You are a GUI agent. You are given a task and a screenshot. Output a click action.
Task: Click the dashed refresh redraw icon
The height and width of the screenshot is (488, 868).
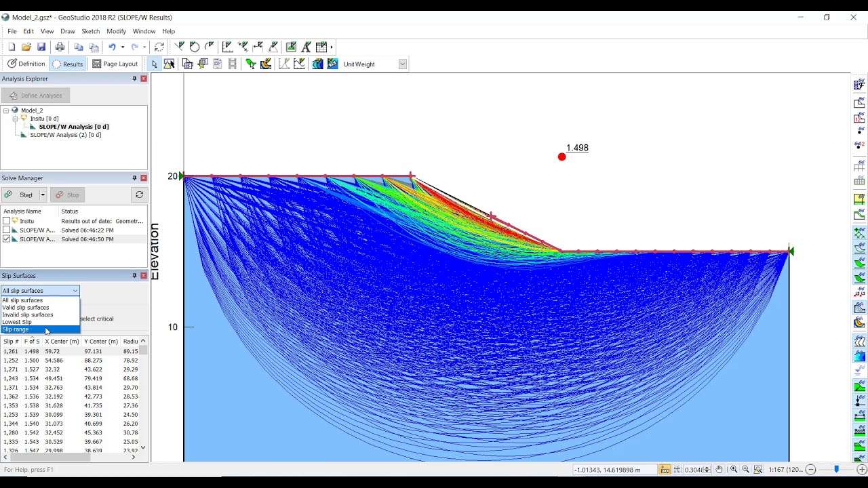click(159, 47)
